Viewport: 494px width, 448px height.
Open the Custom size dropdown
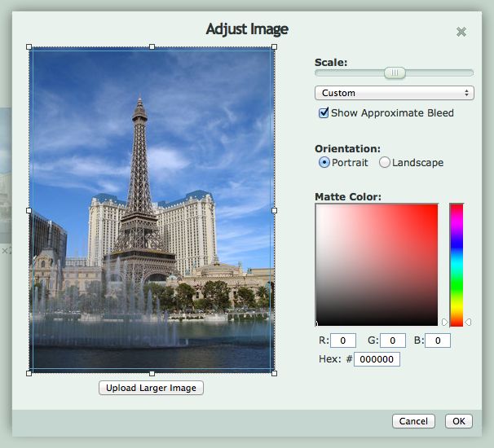[x=394, y=93]
